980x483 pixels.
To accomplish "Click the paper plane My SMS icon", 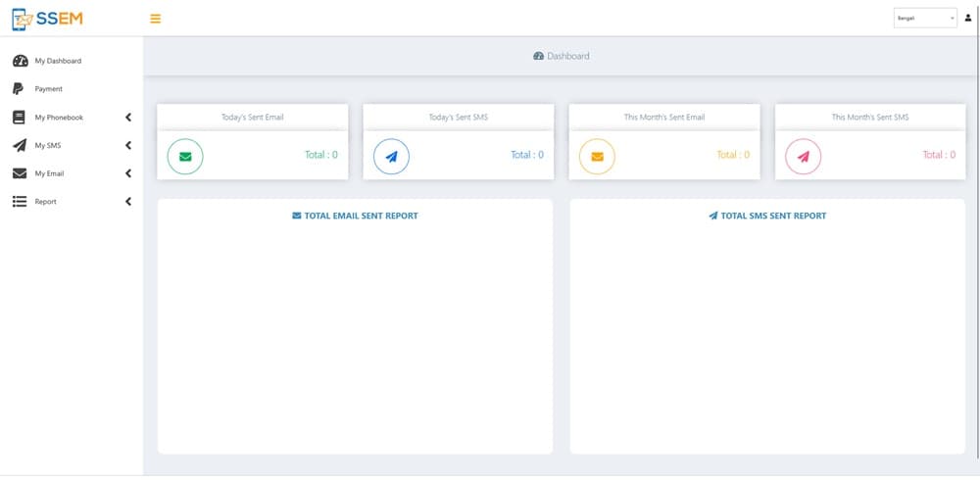I will click(x=19, y=146).
